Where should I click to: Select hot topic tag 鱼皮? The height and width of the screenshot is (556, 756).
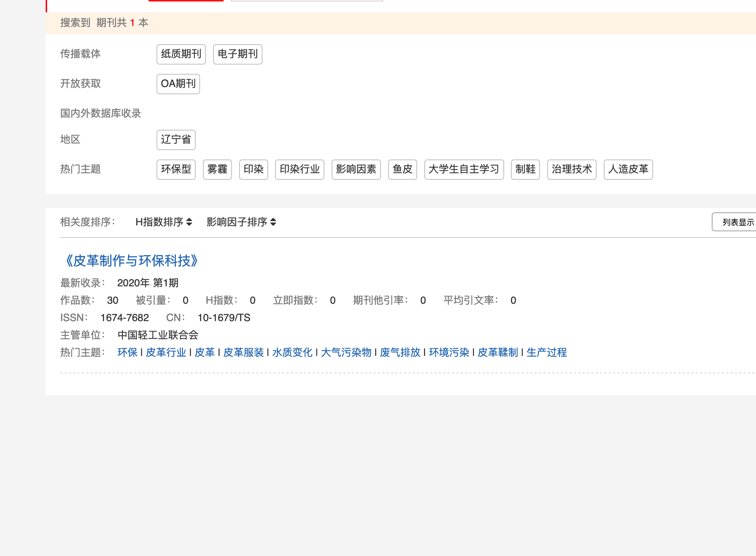[403, 170]
